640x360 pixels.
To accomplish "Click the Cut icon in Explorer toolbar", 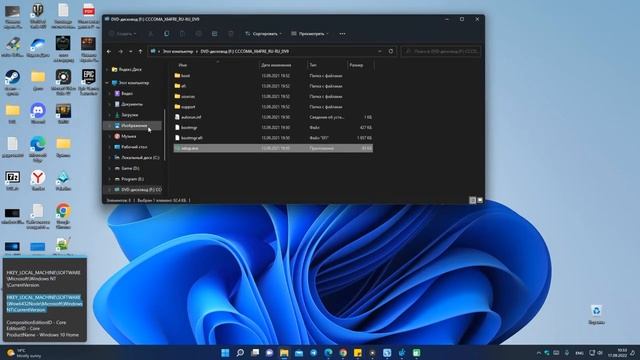I will pyautogui.click(x=151, y=34).
